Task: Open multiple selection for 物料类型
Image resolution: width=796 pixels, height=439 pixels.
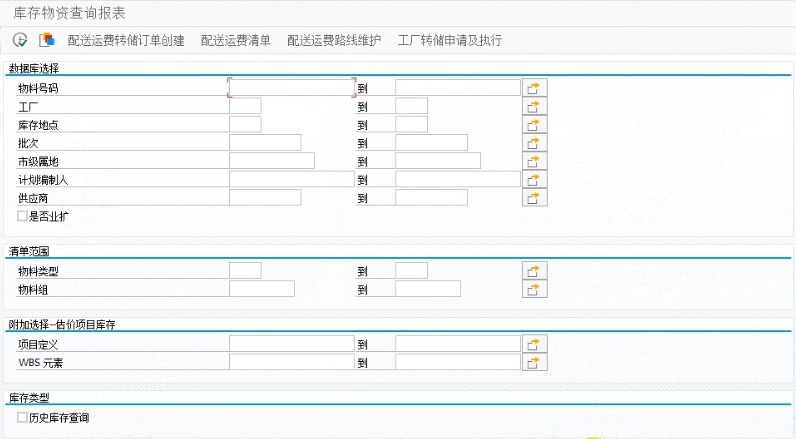Action: click(535, 271)
